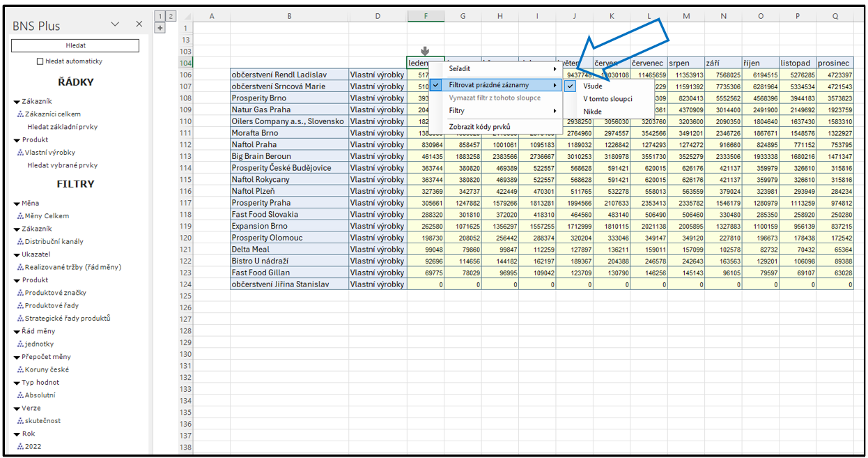Select the Naftol Rokycany cell
Image resolution: width=868 pixels, height=458 pixels.
[x=289, y=179]
